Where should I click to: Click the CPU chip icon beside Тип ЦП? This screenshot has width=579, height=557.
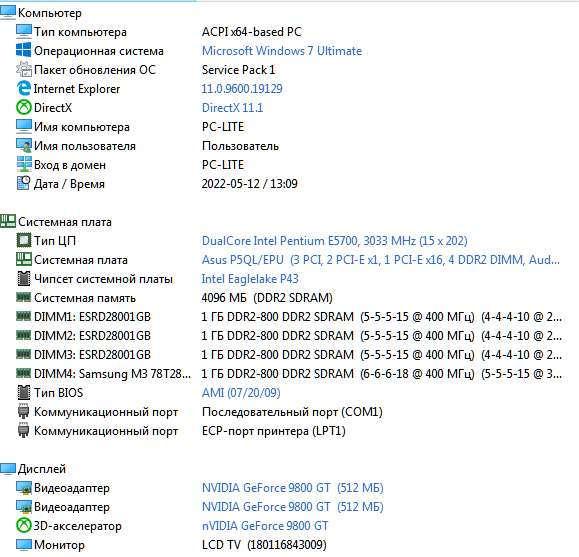point(24,240)
